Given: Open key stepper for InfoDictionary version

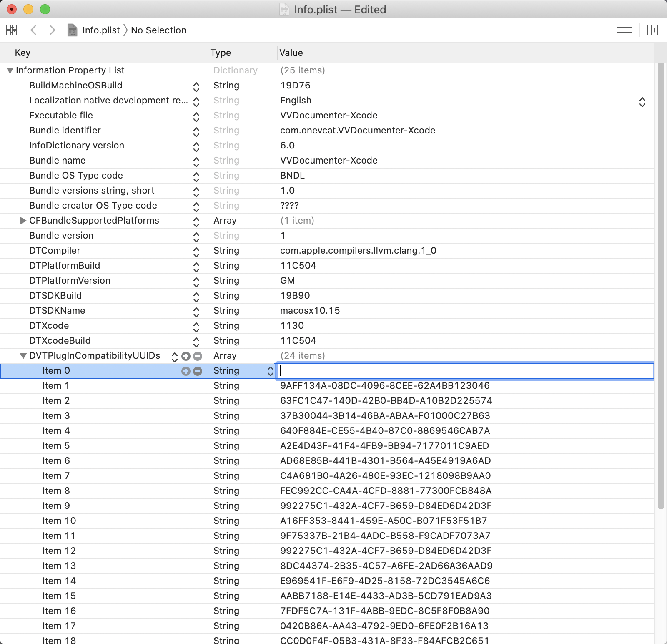Looking at the screenshot, I should click(196, 146).
